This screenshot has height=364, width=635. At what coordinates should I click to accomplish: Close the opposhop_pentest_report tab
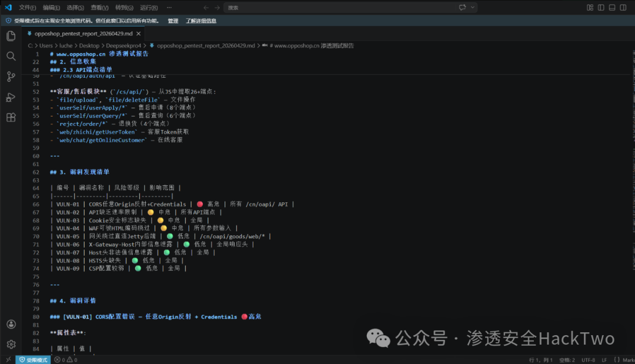(139, 34)
